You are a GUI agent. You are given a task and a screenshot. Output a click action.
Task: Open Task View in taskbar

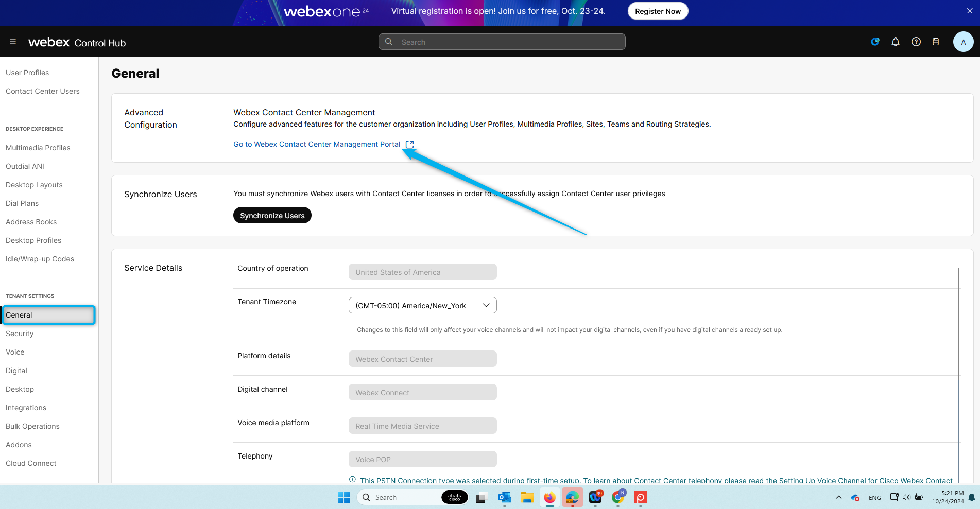[481, 497]
